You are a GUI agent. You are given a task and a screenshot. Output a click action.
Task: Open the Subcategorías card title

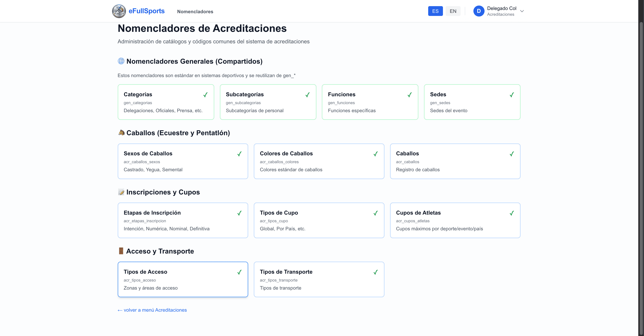click(x=245, y=94)
